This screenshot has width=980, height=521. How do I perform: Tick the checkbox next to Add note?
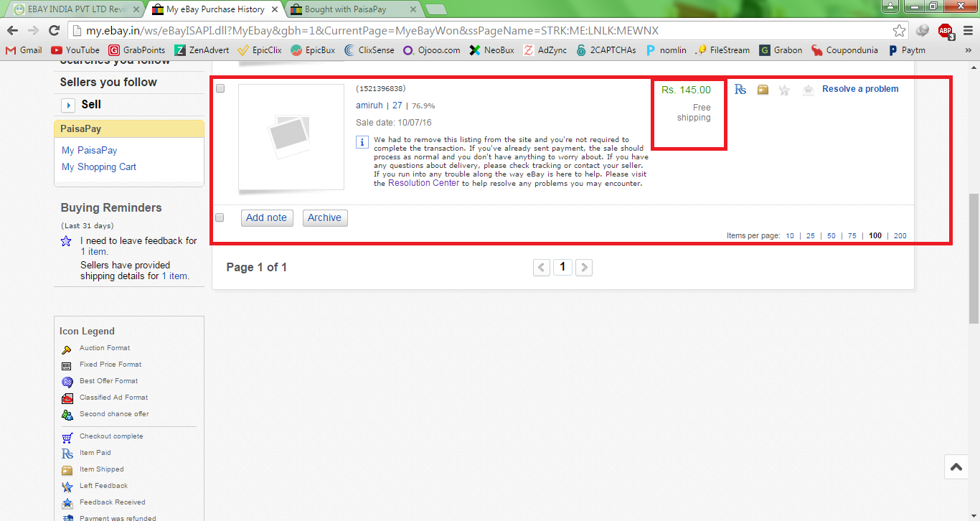point(220,217)
